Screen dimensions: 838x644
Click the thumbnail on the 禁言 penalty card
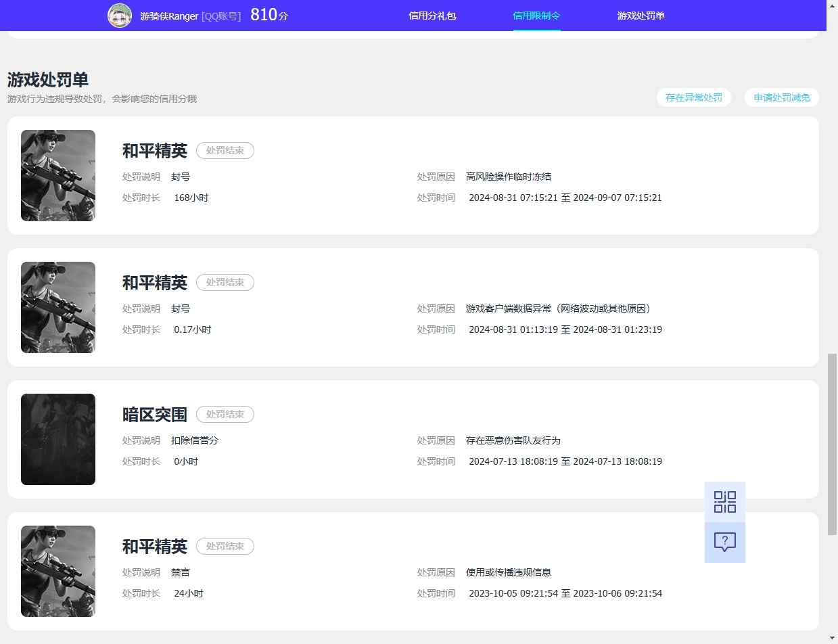(58, 571)
